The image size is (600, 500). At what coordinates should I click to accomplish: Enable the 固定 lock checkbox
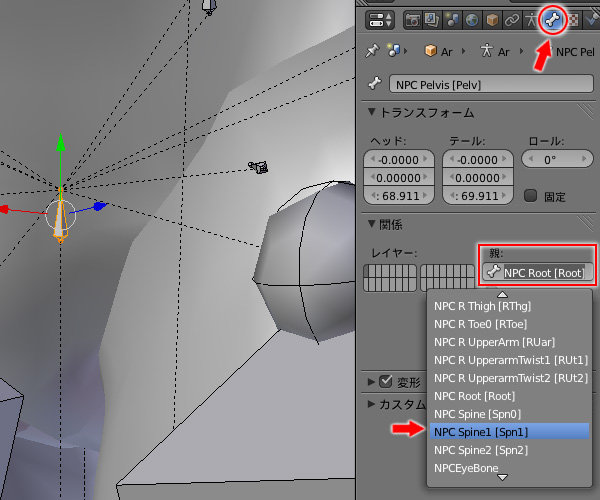(x=530, y=196)
